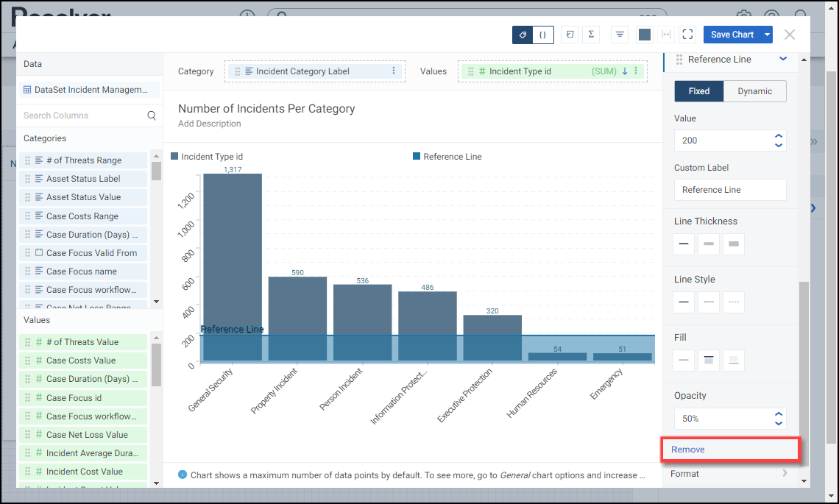
Task: Open the chart color swatch
Action: (645, 35)
